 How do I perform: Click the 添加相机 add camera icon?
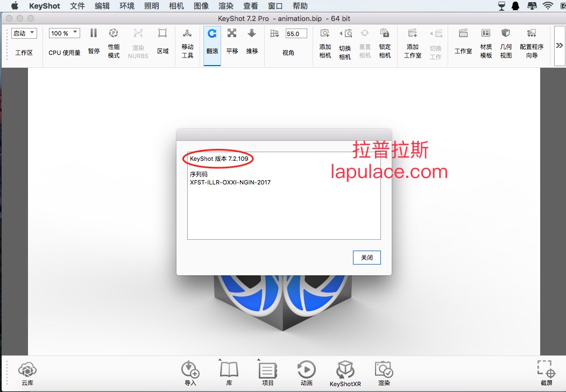tap(325, 43)
